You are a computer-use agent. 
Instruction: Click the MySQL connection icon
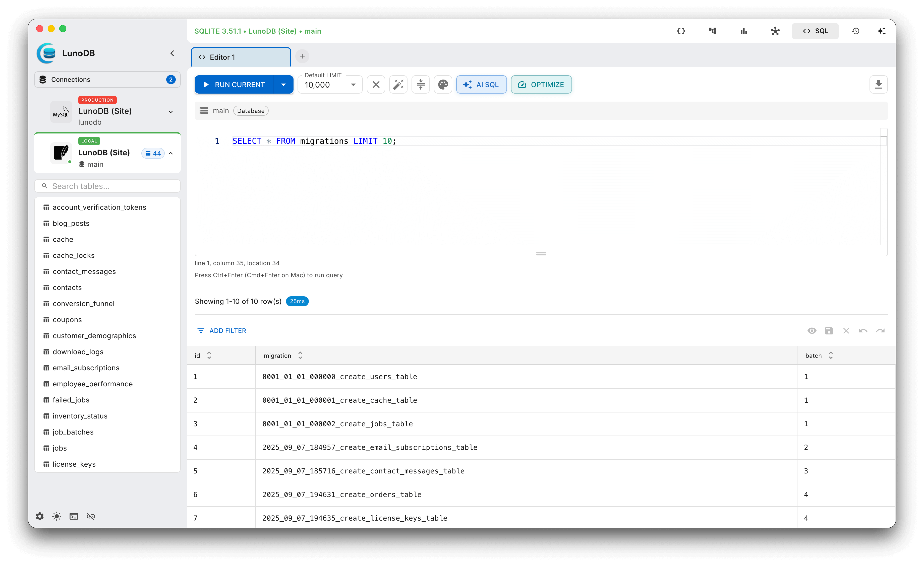pos(61,112)
